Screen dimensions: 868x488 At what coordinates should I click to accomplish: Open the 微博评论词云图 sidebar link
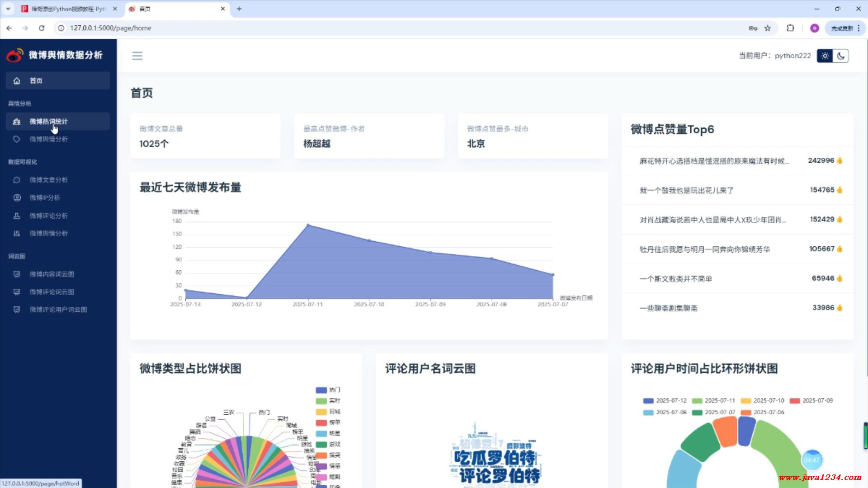[52, 292]
